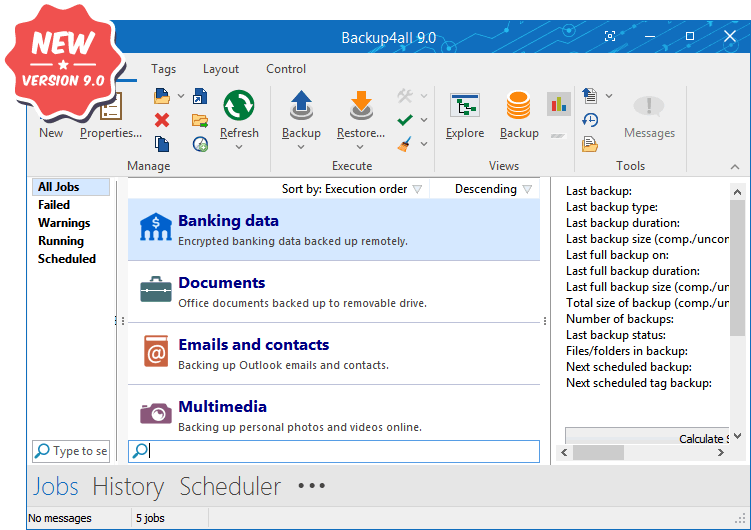Delete the selected job with the red X
The width and height of the screenshot is (751, 530).
tap(162, 120)
